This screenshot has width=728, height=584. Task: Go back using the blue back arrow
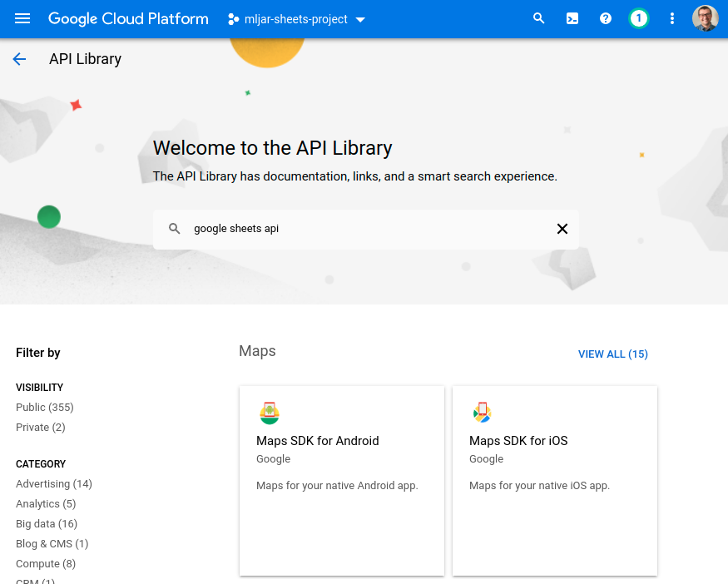18,58
